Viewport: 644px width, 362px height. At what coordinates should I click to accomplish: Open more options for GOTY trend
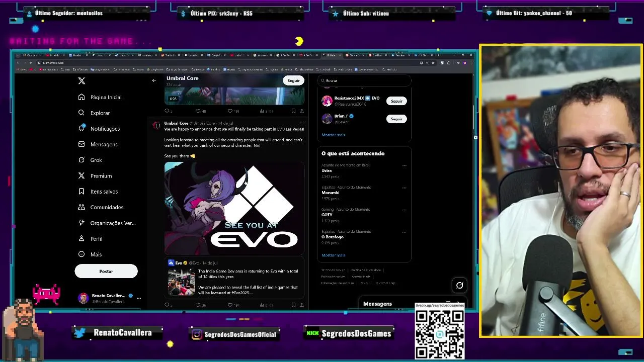point(404,210)
